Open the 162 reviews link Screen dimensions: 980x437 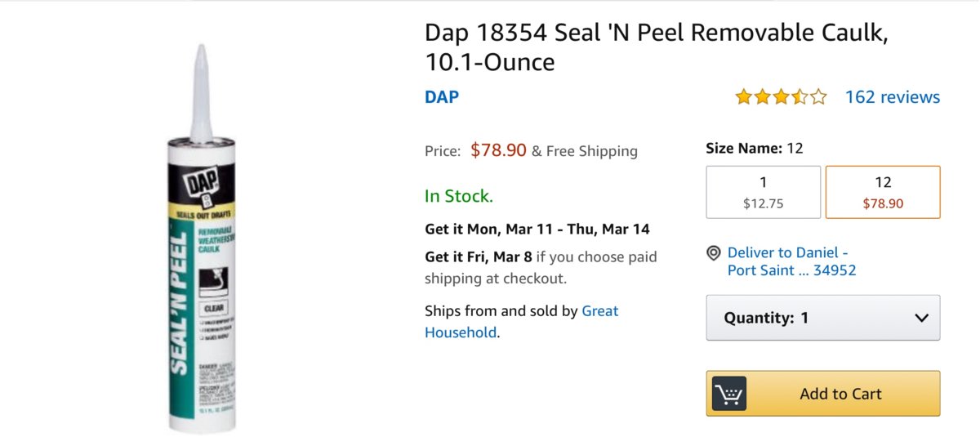coord(892,97)
